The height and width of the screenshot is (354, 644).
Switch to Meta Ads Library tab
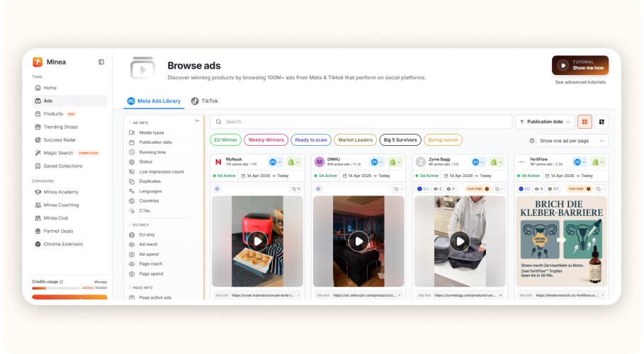[x=154, y=101]
